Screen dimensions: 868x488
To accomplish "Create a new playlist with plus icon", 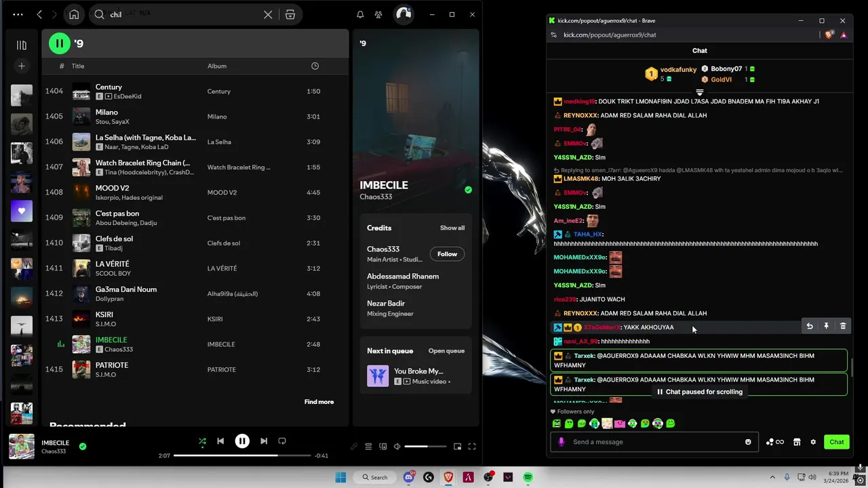I will [22, 66].
